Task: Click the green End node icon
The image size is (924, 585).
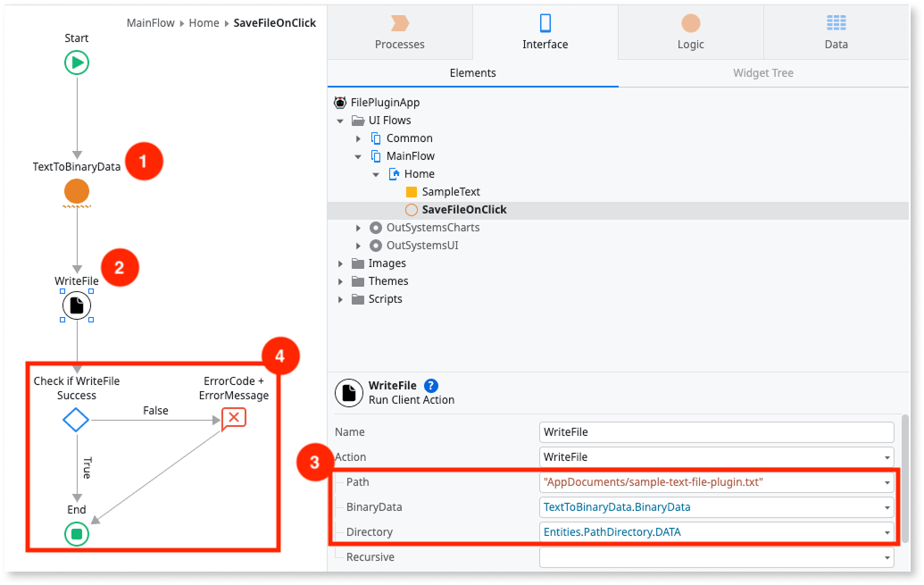Action: click(77, 534)
